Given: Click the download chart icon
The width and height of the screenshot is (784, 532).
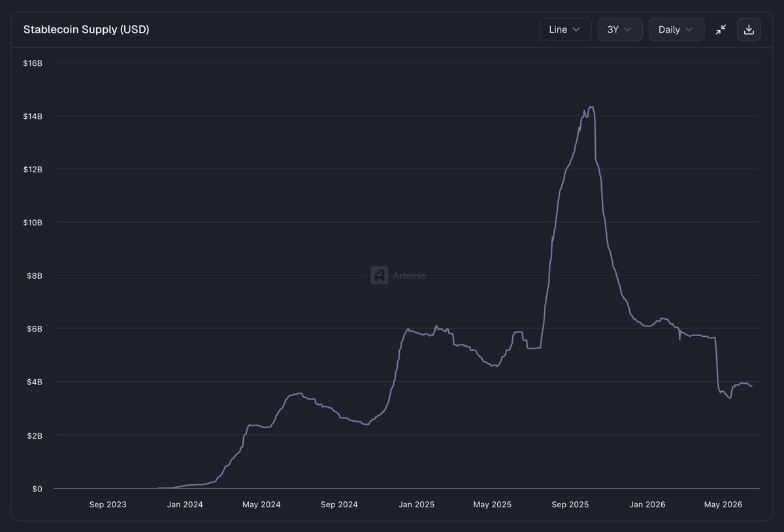Looking at the screenshot, I should [x=749, y=29].
